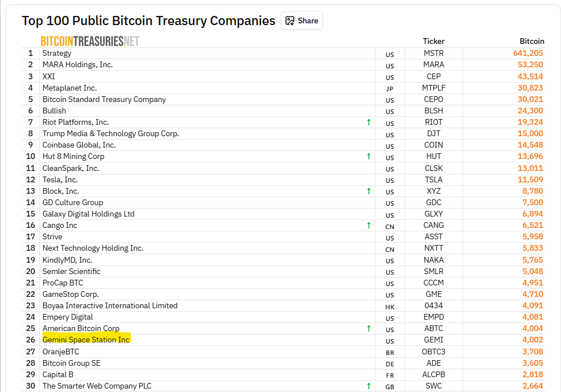Click the up arrow beside American Bitcoin Corp
Viewport: 561px width, 392px height.
(368, 328)
